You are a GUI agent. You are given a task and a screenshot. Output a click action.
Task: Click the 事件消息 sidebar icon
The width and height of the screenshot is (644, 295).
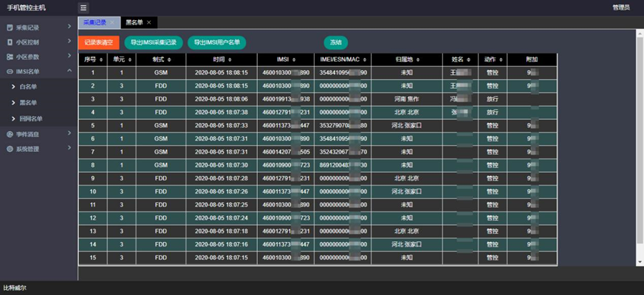tap(10, 134)
